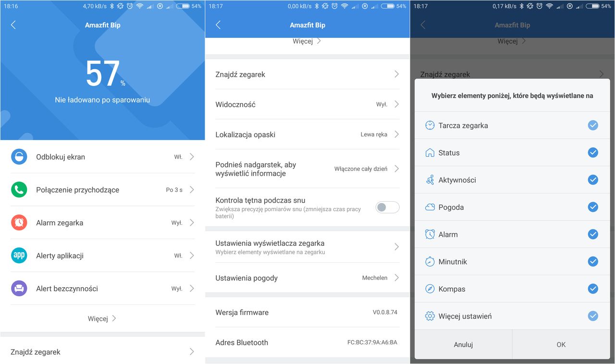Open Znajdź zegarek row on left screen
Viewport: 615px width, 364px height.
(x=102, y=352)
